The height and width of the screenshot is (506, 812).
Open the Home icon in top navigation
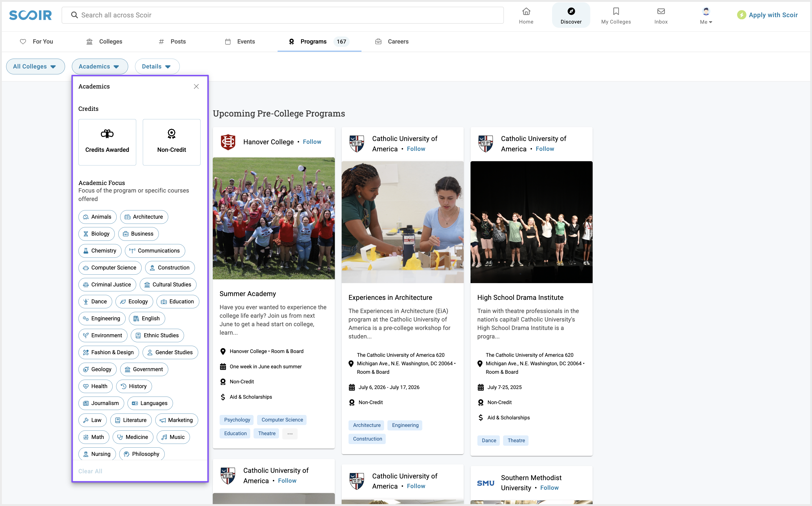pyautogui.click(x=526, y=12)
